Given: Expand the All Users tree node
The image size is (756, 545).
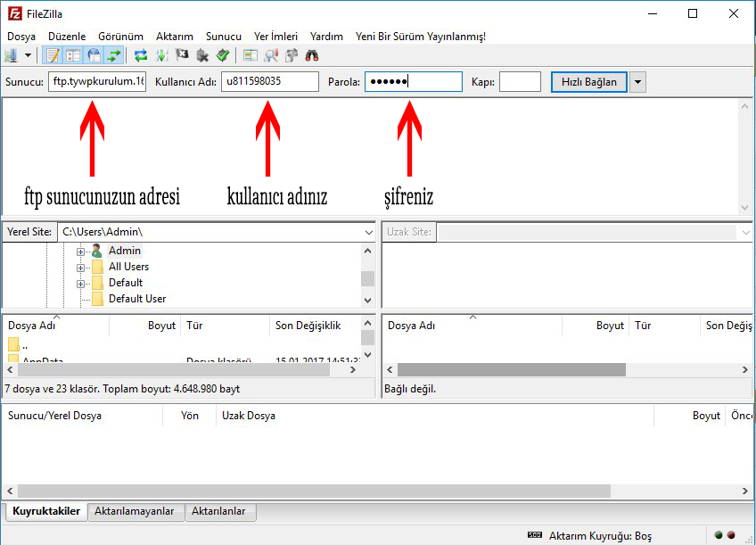Looking at the screenshot, I should (80, 268).
